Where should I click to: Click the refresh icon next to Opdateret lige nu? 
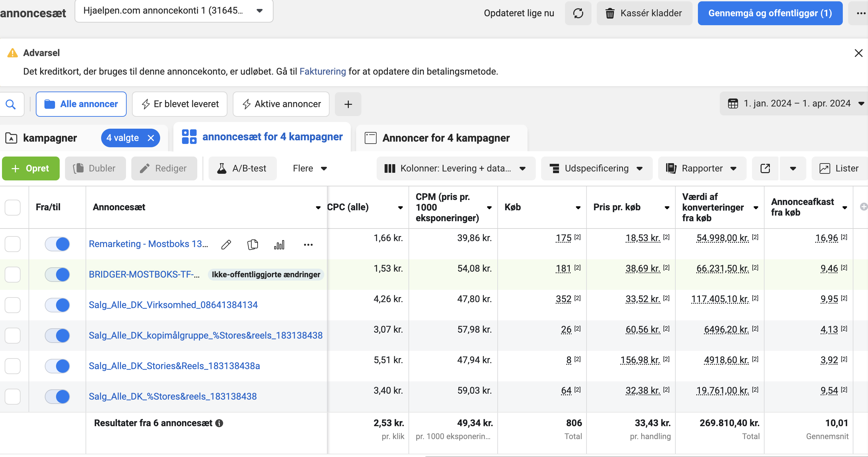578,13
